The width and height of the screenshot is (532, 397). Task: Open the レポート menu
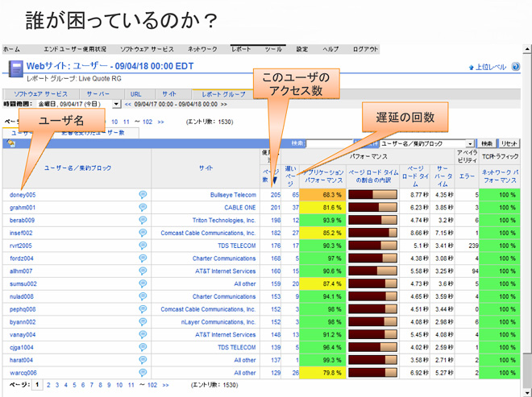[241, 49]
